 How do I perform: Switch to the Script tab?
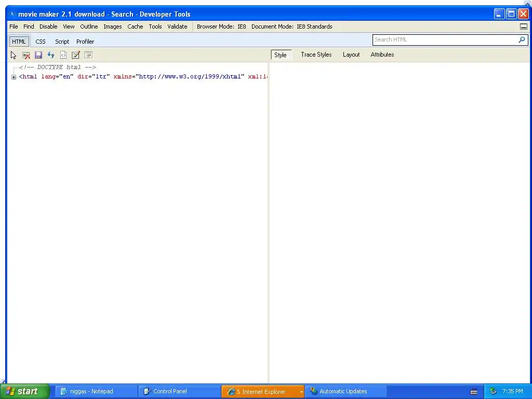click(62, 42)
